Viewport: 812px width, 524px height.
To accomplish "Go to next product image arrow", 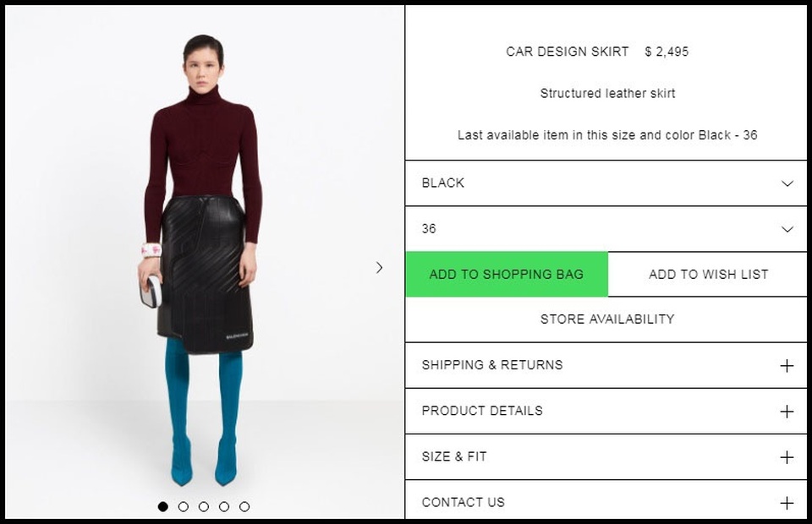I will point(379,267).
